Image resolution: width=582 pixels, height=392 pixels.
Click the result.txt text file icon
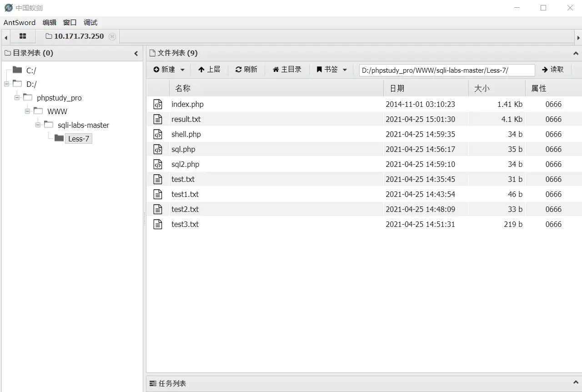158,119
